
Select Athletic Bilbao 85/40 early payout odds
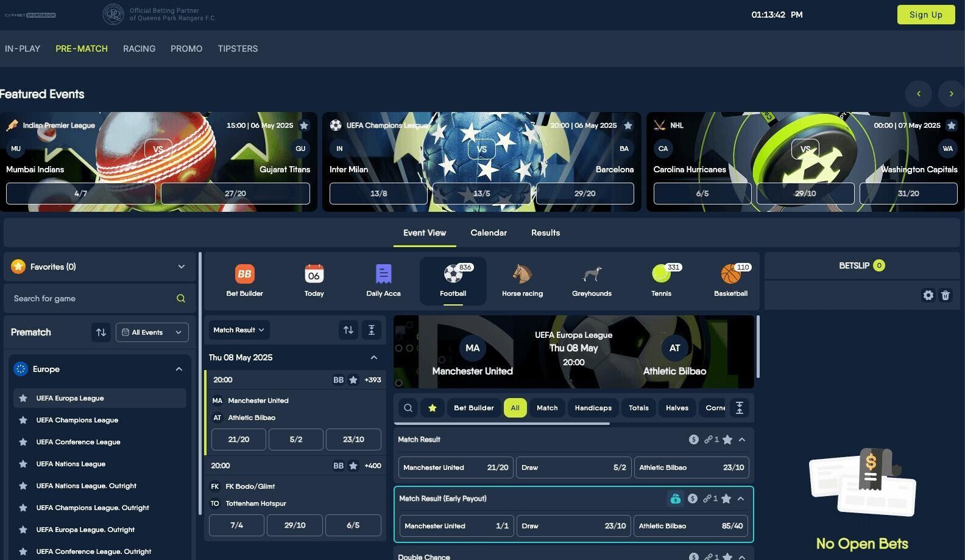(691, 526)
